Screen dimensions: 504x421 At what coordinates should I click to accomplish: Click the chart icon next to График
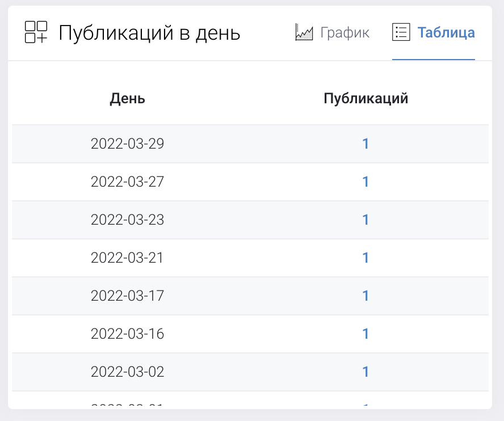click(304, 32)
